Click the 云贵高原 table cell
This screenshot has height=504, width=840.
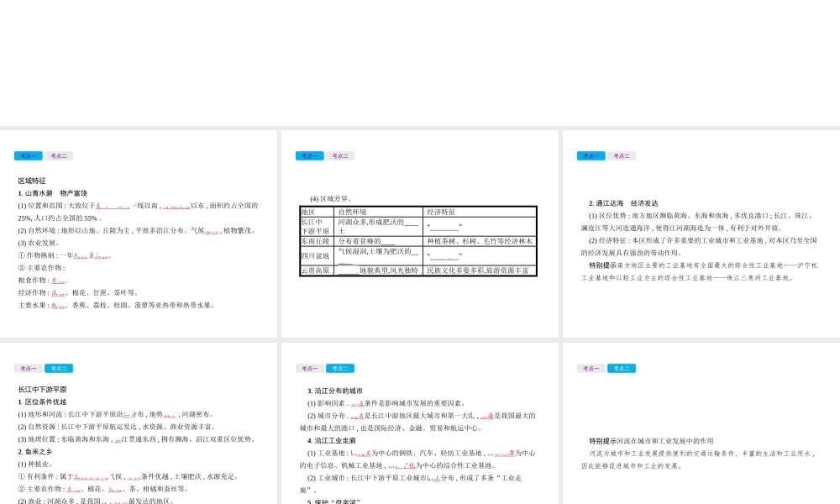(318, 271)
